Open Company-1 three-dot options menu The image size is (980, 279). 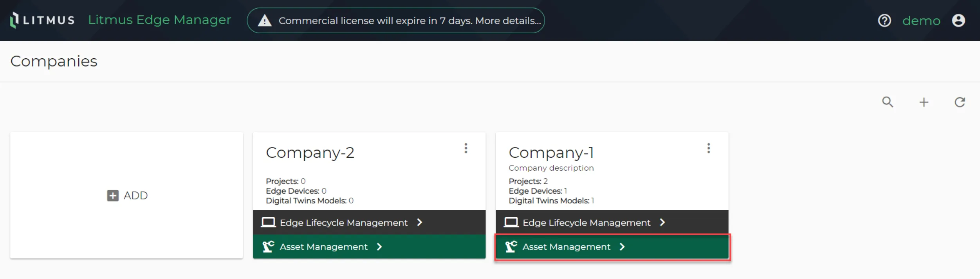pyautogui.click(x=709, y=148)
